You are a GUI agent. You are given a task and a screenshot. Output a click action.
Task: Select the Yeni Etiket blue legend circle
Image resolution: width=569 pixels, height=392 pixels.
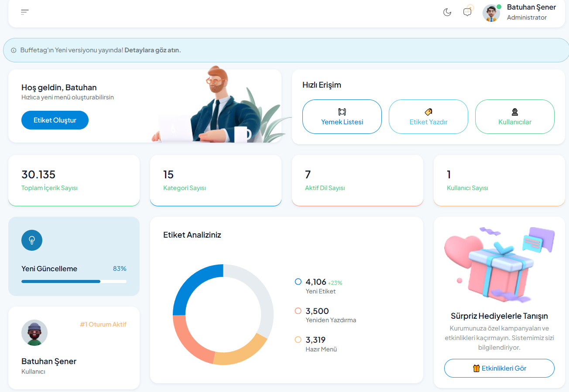[298, 282]
